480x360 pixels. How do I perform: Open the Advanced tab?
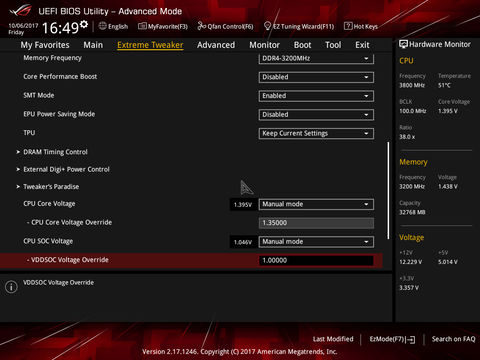pos(216,45)
